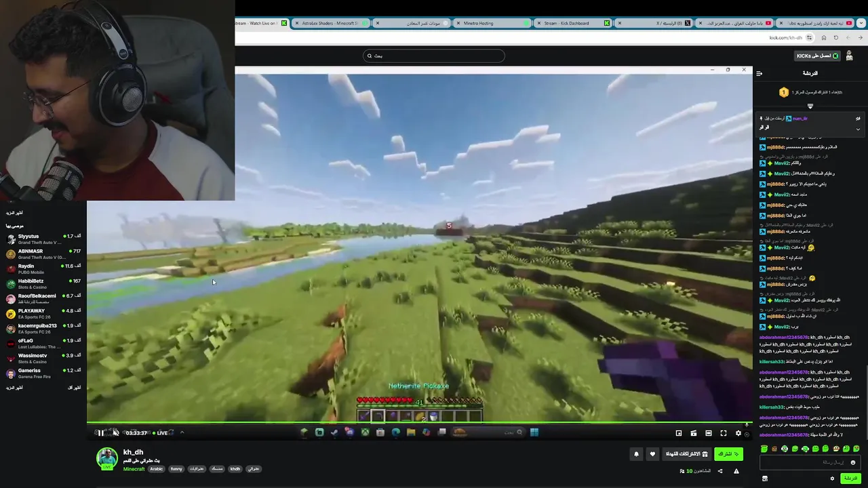The width and height of the screenshot is (868, 488).
Task: Focus the Kick search field
Action: (434, 56)
